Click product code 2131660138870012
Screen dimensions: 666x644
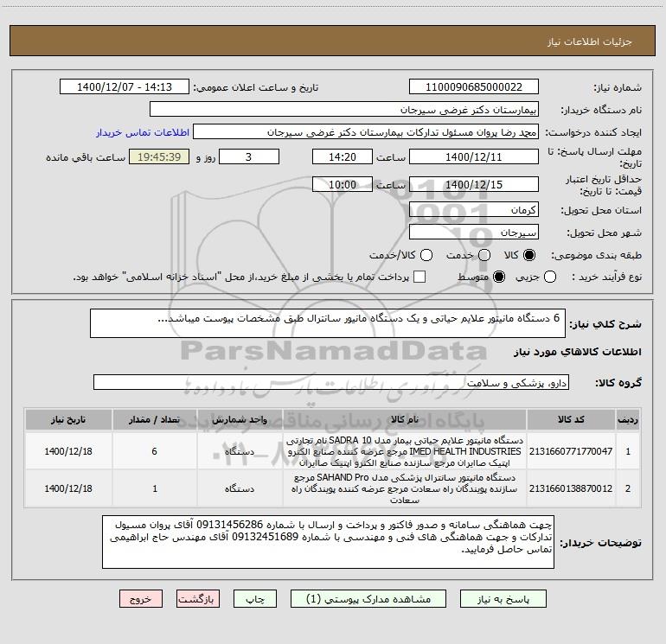click(571, 488)
